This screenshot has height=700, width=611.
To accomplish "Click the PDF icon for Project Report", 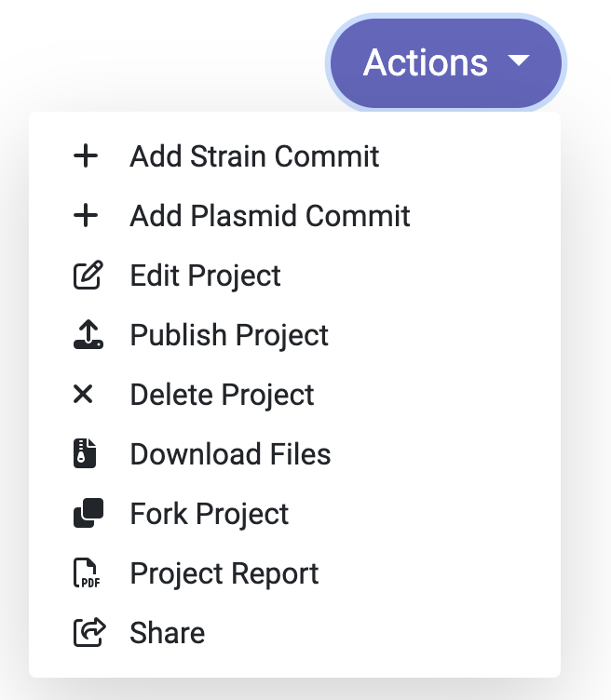I will pyautogui.click(x=87, y=572).
